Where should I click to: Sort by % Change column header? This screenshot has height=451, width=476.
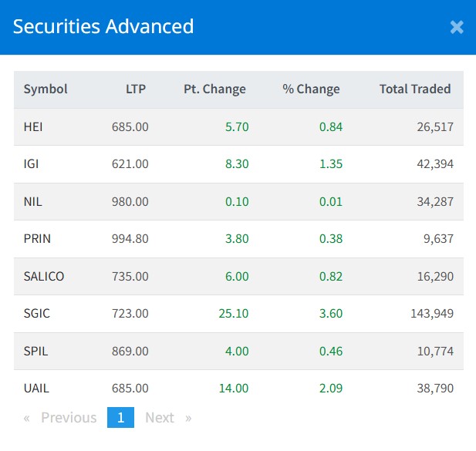point(311,89)
